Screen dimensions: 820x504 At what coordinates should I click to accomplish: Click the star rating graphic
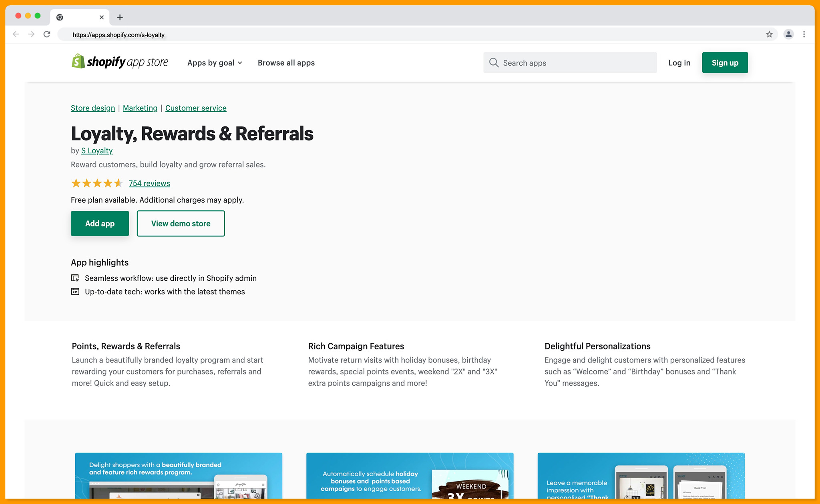click(96, 183)
